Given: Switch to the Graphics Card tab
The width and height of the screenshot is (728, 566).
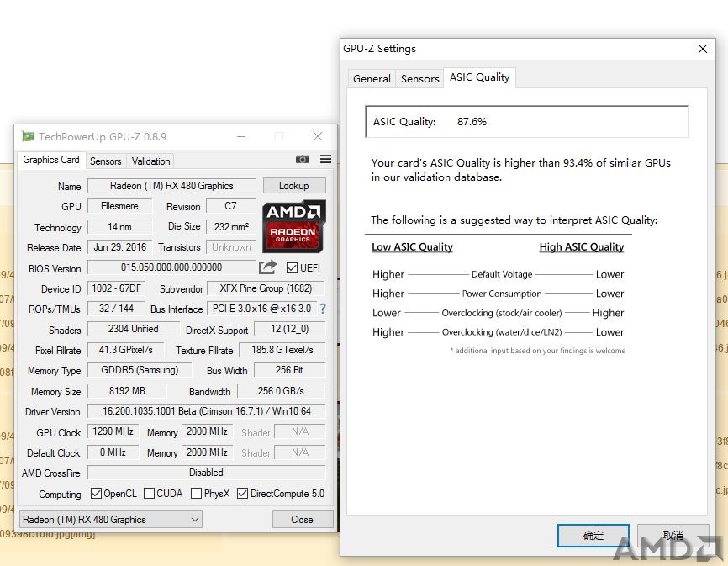Looking at the screenshot, I should 51,160.
